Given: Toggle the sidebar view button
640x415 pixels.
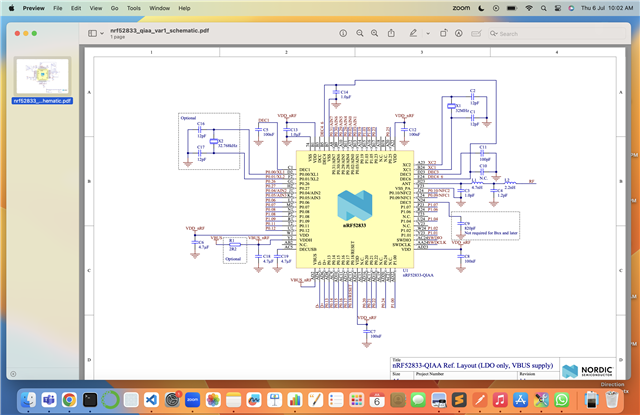Looking at the screenshot, I should (x=93, y=33).
